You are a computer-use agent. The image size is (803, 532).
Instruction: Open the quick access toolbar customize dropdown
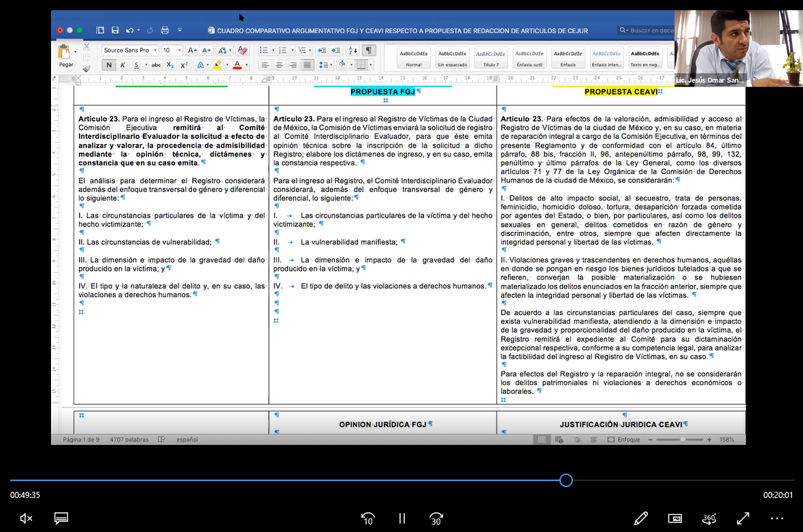180,30
